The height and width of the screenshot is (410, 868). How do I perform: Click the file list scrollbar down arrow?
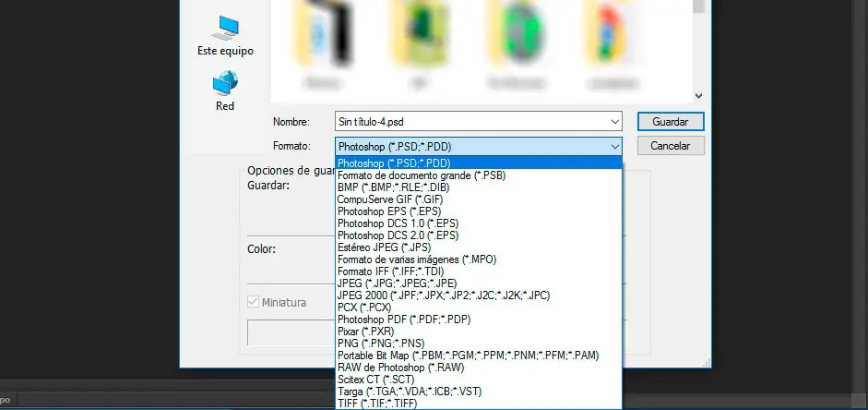(x=698, y=96)
